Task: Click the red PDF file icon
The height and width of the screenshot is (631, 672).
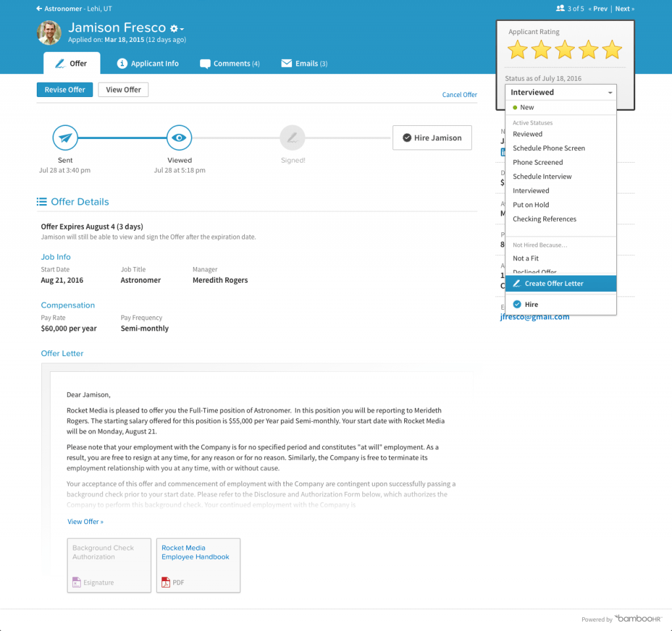Action: point(165,582)
